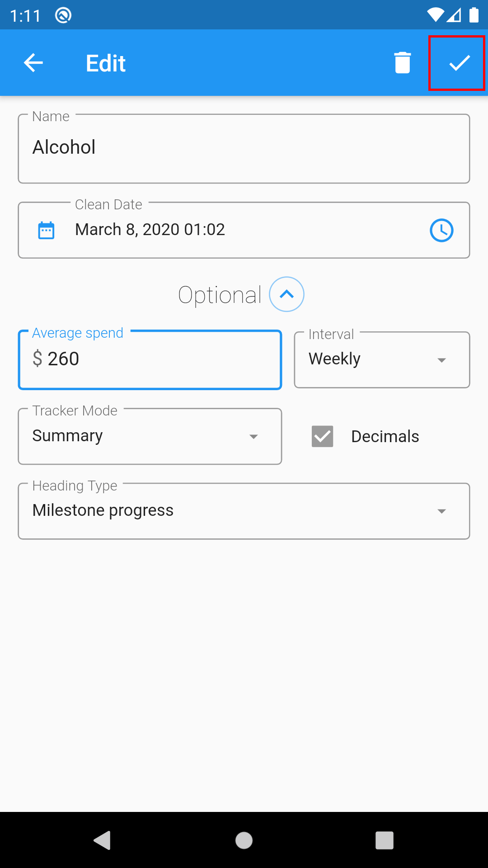This screenshot has height=868, width=488.
Task: Tap the March 8, 2020 date text
Action: click(x=150, y=230)
